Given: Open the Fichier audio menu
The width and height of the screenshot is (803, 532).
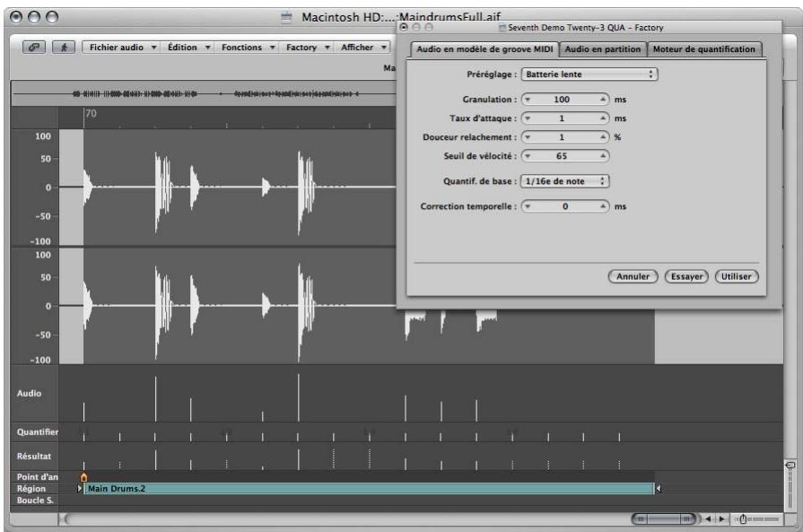Looking at the screenshot, I should [x=122, y=48].
